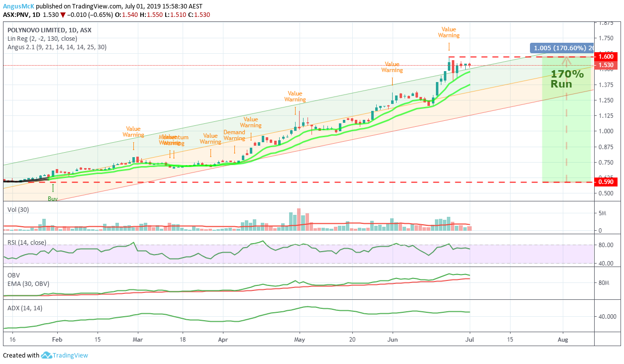Click the red down-triangle in header
Screen dimensions: 624x364
63,15
